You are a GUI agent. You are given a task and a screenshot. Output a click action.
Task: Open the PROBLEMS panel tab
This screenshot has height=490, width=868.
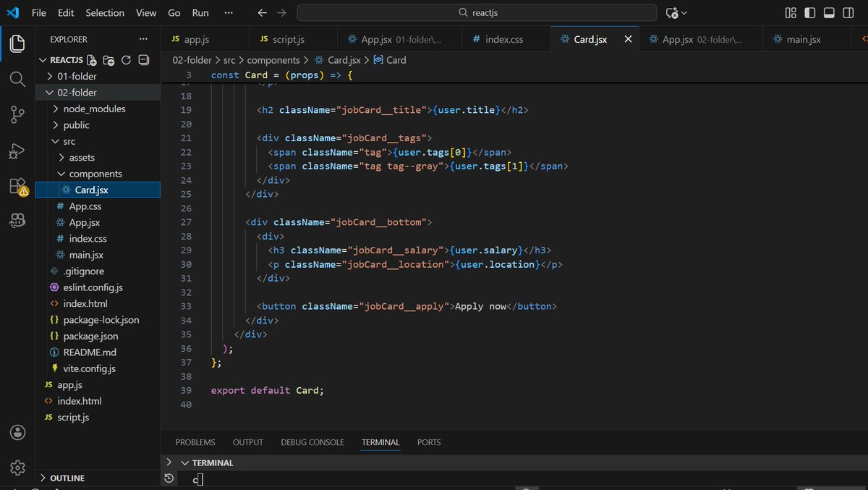pyautogui.click(x=195, y=442)
